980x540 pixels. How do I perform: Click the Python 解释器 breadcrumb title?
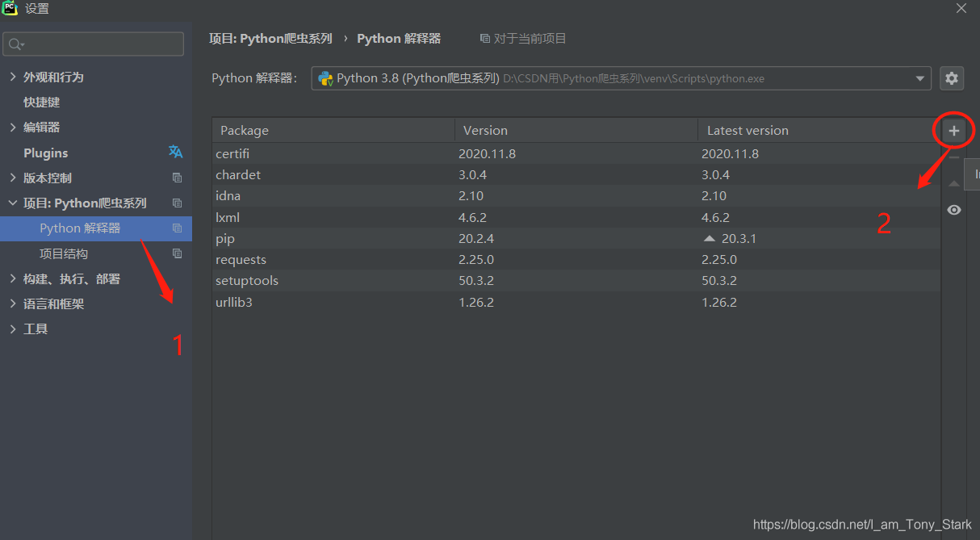(399, 38)
